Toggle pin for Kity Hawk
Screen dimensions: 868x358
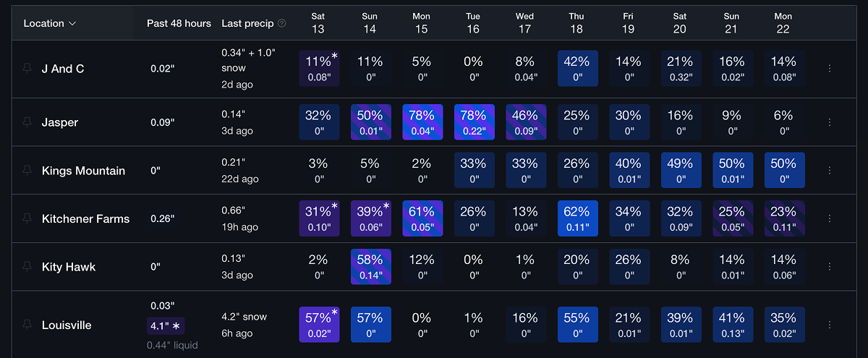click(27, 267)
